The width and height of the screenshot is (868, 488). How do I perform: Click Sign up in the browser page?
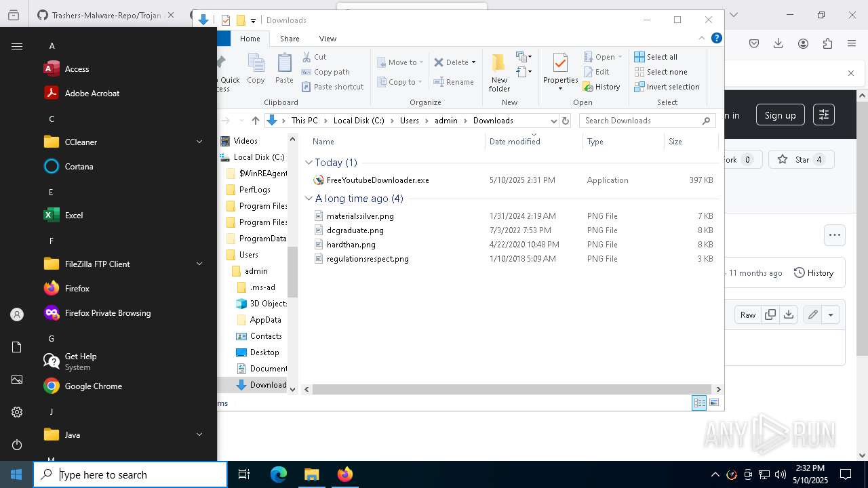[x=780, y=115]
